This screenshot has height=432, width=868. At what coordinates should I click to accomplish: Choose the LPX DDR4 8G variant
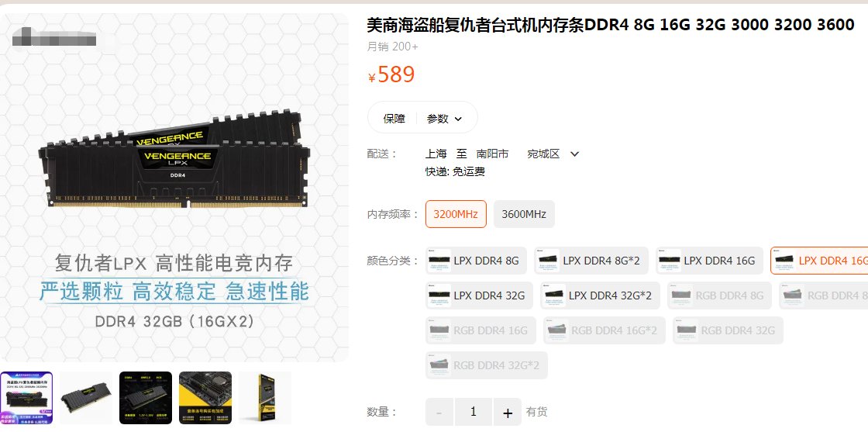[x=476, y=261]
